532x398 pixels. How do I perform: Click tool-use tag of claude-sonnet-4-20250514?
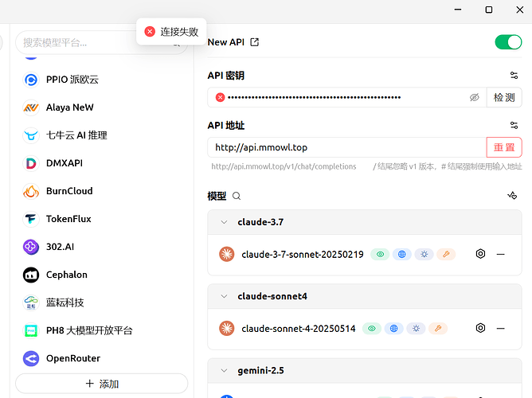pos(438,329)
